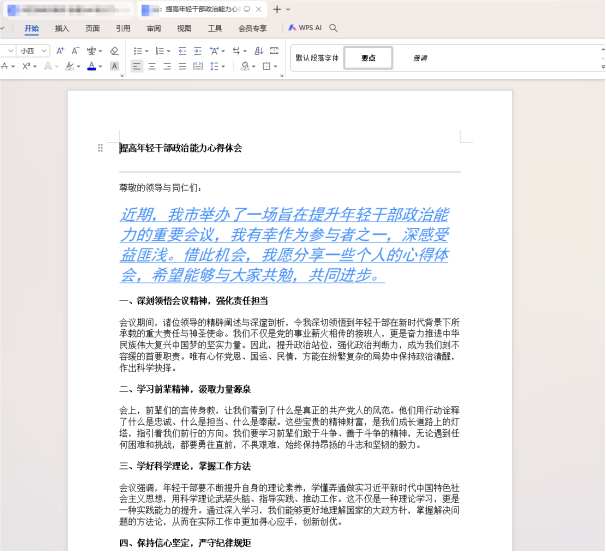
Task: Open the 引用 ribbon tab
Action: pos(123,28)
